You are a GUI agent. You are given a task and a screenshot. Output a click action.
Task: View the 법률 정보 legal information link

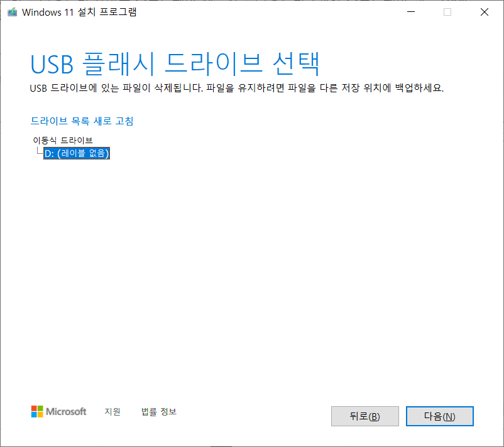[158, 412]
